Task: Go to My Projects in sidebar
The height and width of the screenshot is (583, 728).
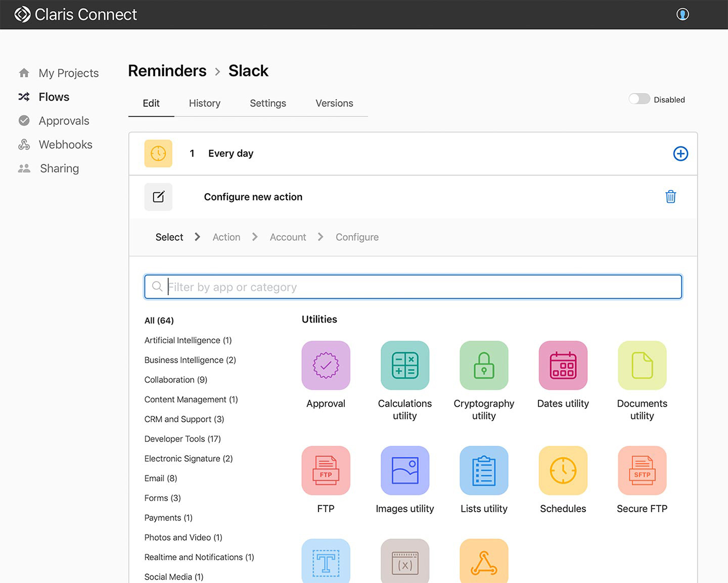Action: click(69, 73)
